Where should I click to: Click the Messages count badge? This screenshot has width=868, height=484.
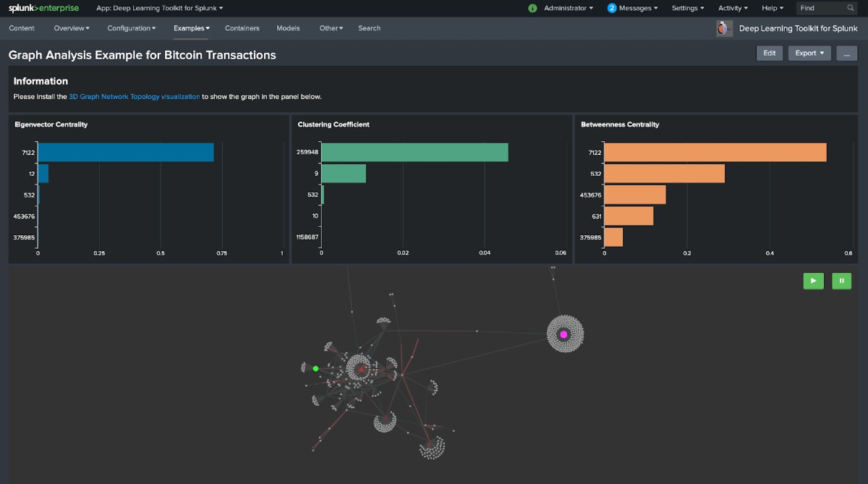click(612, 8)
